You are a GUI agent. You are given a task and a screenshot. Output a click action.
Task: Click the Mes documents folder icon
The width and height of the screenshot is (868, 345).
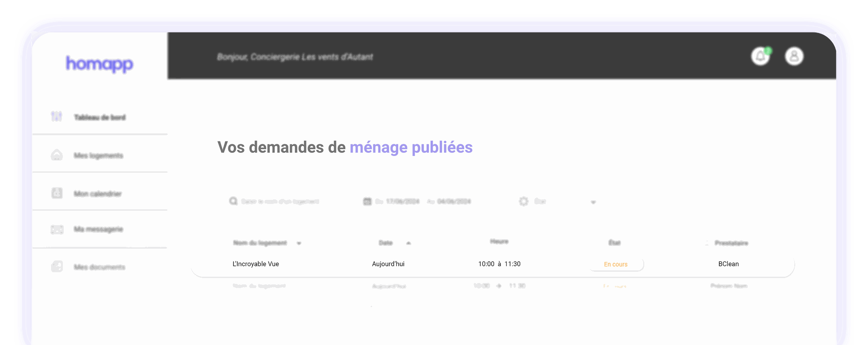(57, 266)
